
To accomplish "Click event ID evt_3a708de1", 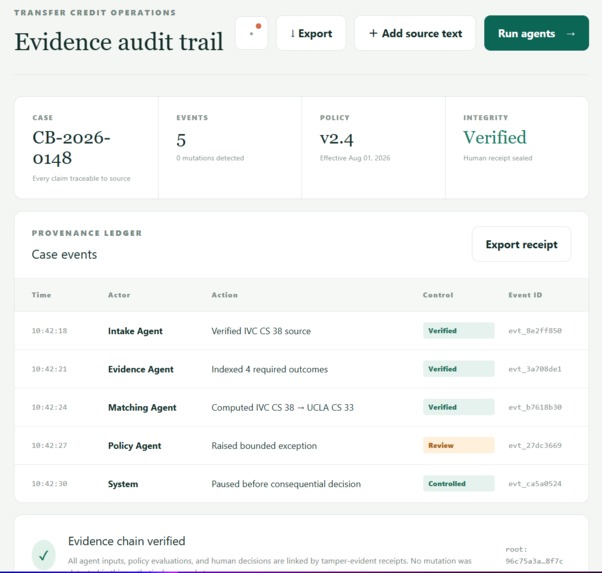I will [535, 369].
